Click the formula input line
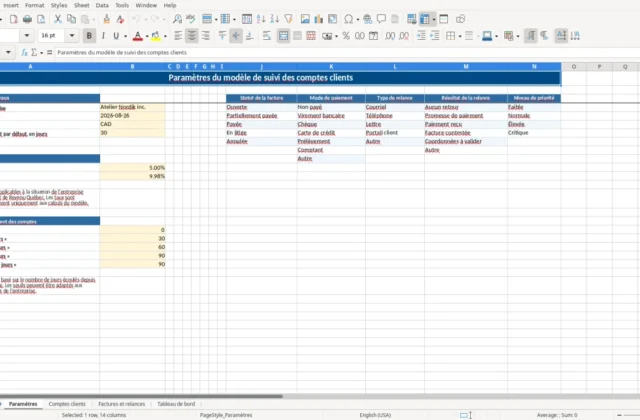 coord(347,52)
